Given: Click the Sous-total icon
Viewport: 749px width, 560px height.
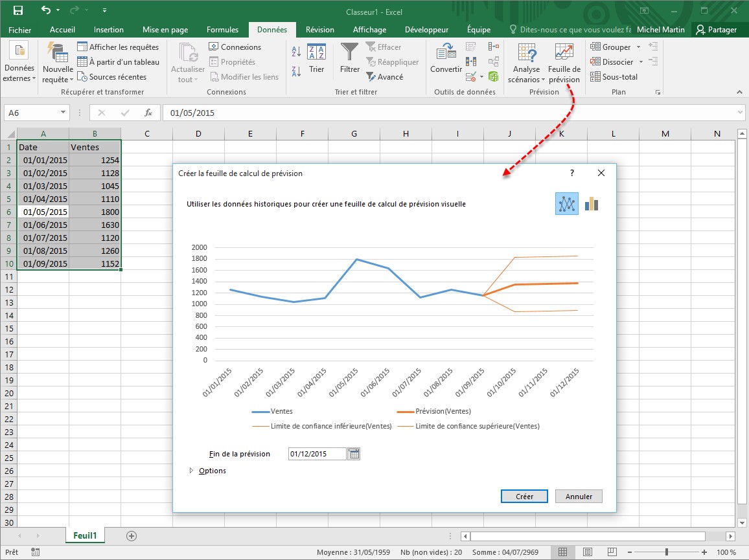Looking at the screenshot, I should [x=595, y=76].
